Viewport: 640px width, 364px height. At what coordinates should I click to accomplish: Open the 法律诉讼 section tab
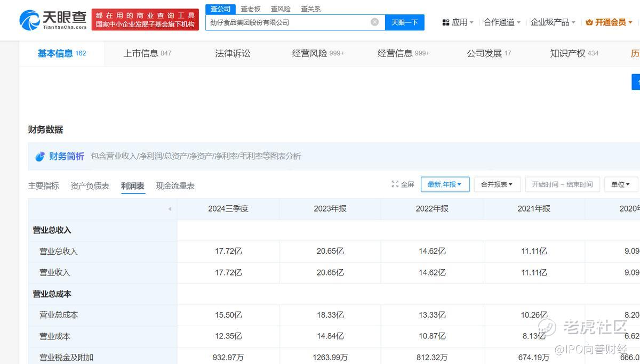coord(233,53)
